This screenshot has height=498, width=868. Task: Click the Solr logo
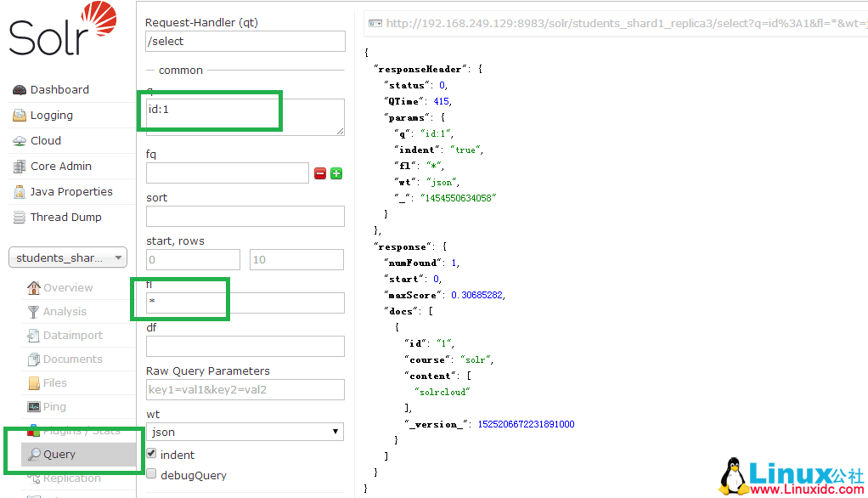click(x=61, y=31)
